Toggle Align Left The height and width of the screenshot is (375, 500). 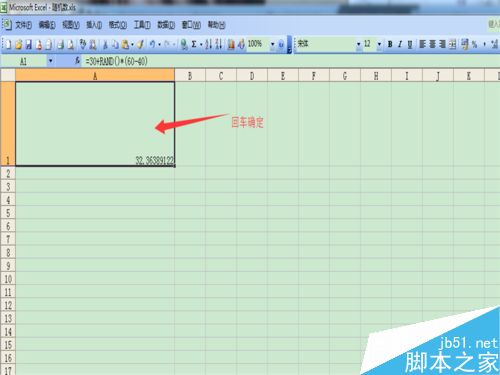click(422, 44)
